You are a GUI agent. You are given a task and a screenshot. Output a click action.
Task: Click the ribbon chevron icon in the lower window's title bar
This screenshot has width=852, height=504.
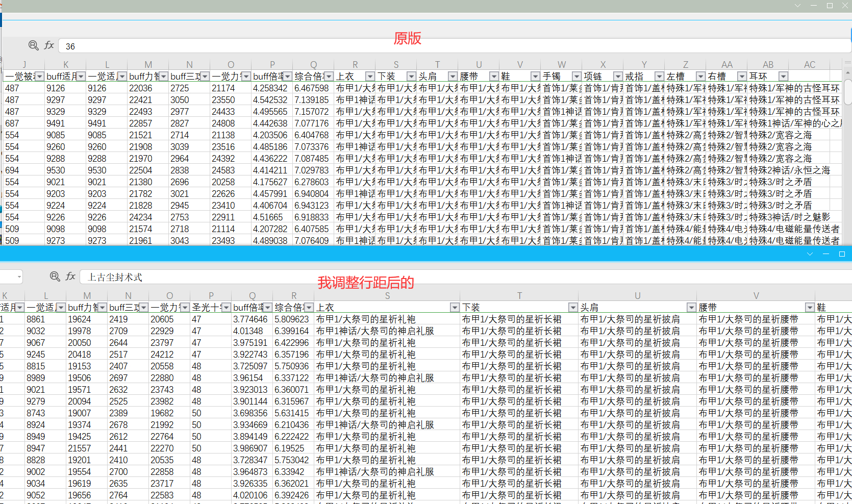click(x=810, y=254)
